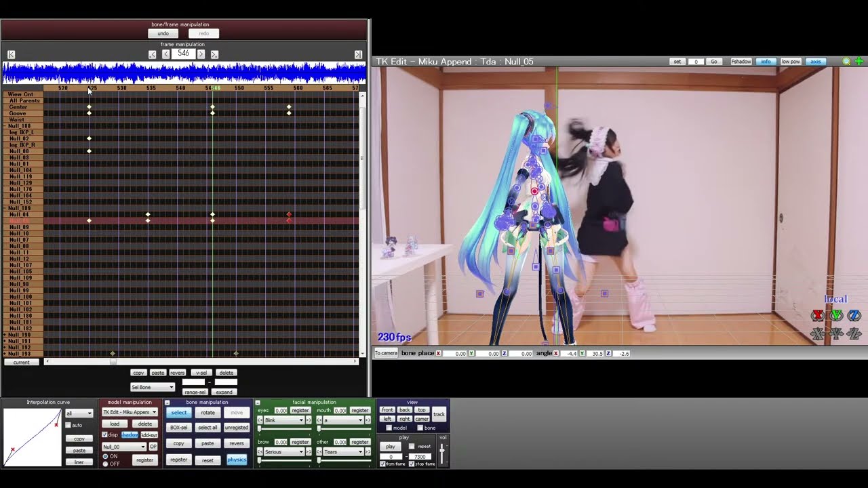Viewport: 868px width, 488px height.
Task: Previous eyes morph arrow beside Blink
Action: 260,420
